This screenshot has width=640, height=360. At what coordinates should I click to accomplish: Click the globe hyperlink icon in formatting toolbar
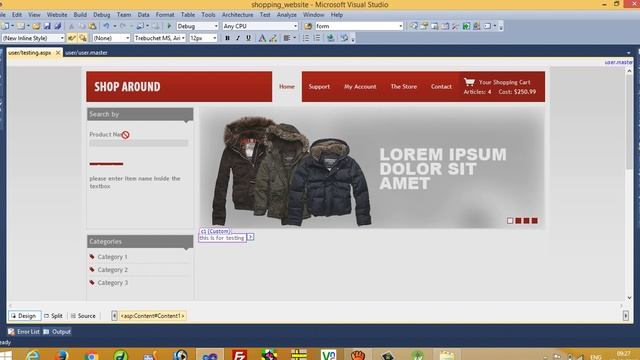pos(331,38)
